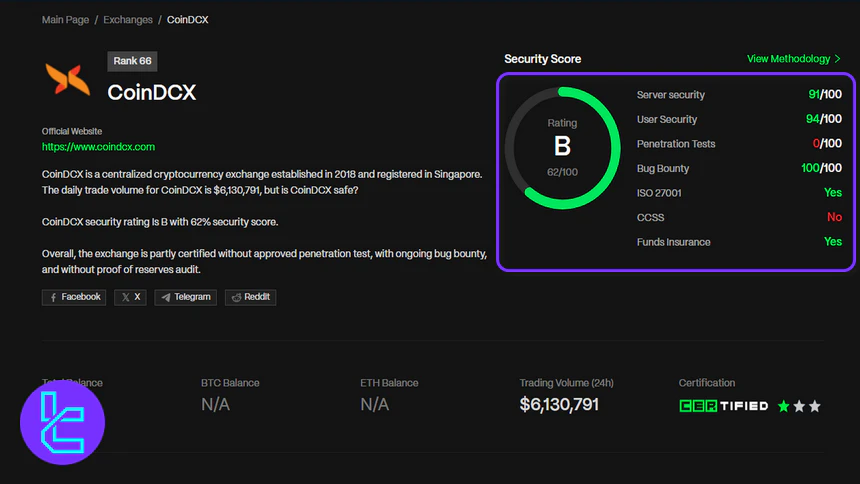Click the Trading Volume $6,130,791 value

(x=559, y=404)
